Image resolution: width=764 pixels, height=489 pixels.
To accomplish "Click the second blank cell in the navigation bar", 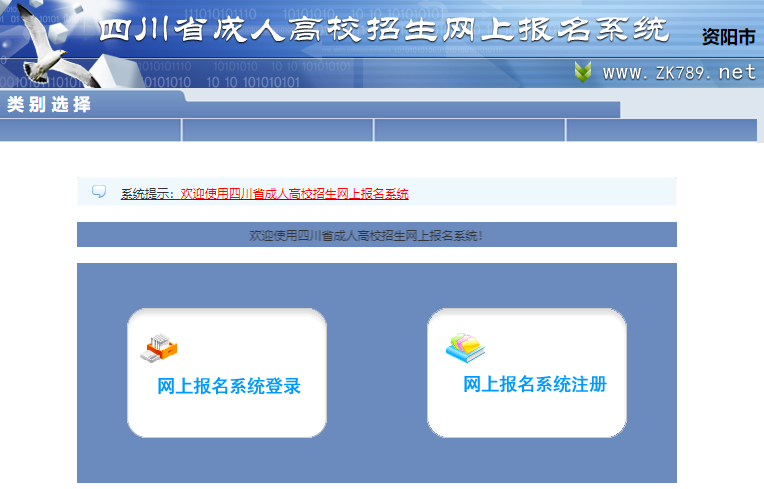I will point(277,130).
